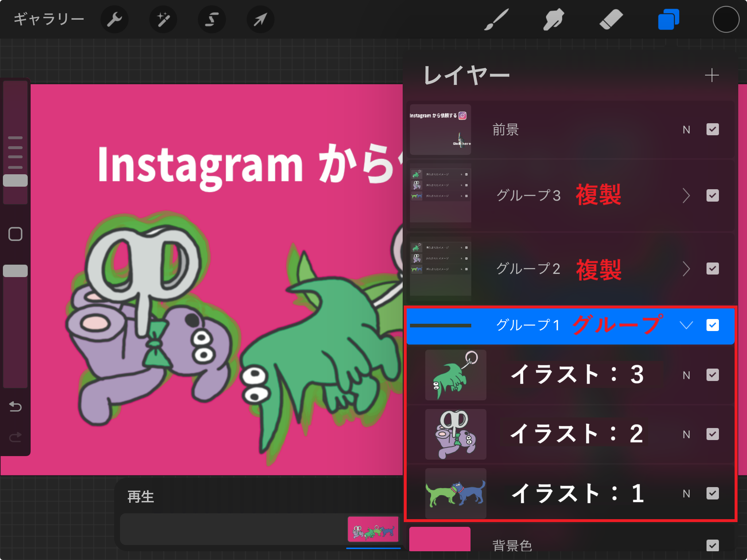747x560 pixels.
Task: Toggle visibility of the 前景 layer
Action: (x=712, y=129)
